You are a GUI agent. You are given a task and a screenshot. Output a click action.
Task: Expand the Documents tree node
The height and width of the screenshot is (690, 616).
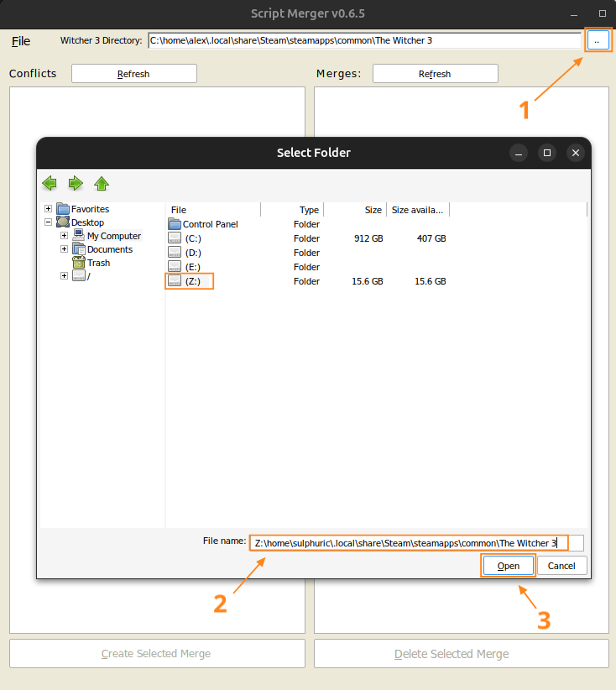pyautogui.click(x=64, y=249)
